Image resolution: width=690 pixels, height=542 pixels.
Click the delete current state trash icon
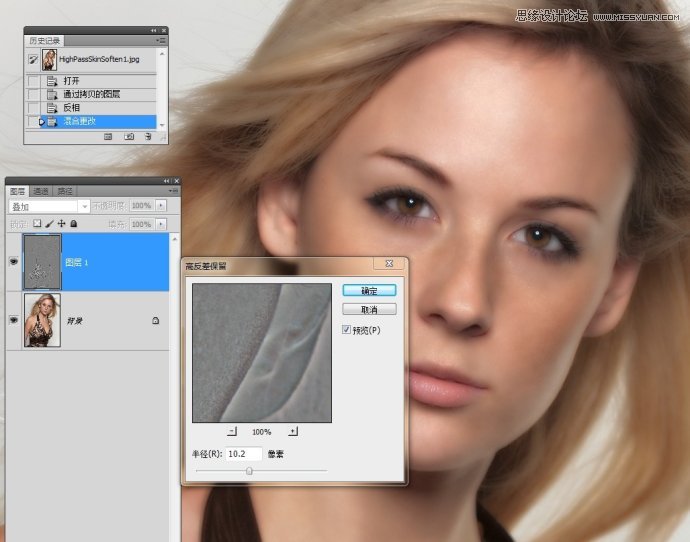pos(148,137)
